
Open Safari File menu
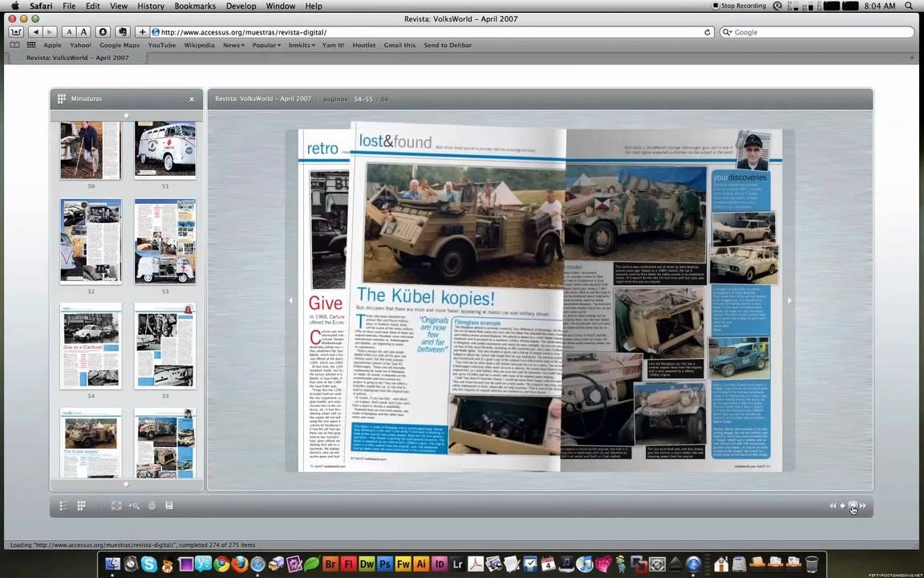[69, 6]
